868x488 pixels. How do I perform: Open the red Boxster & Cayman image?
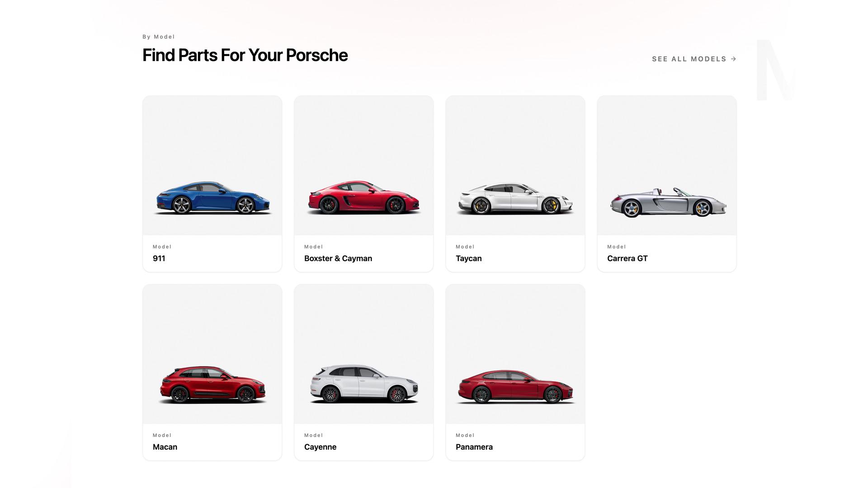[x=364, y=198]
